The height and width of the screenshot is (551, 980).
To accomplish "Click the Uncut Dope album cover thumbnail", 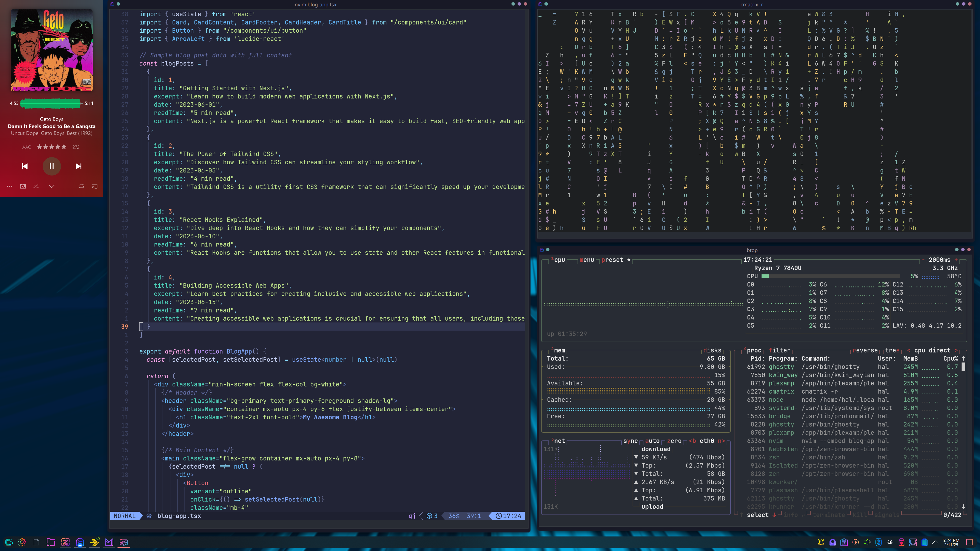I will (51, 50).
